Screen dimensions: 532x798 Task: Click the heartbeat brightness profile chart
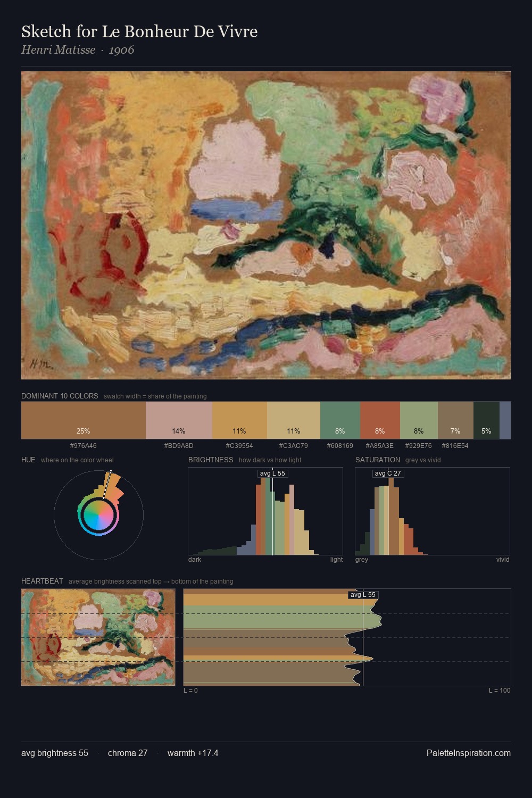click(347, 637)
